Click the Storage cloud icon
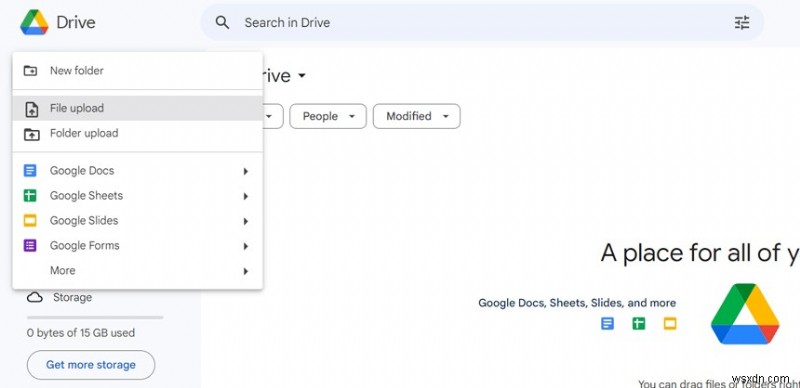800x388 pixels. (x=35, y=297)
